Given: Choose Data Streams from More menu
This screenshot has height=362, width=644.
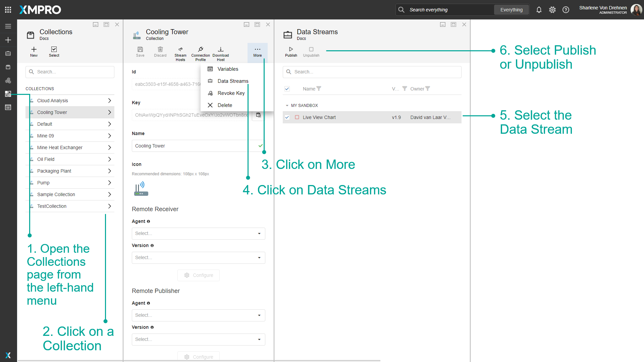Looking at the screenshot, I should point(233,81).
